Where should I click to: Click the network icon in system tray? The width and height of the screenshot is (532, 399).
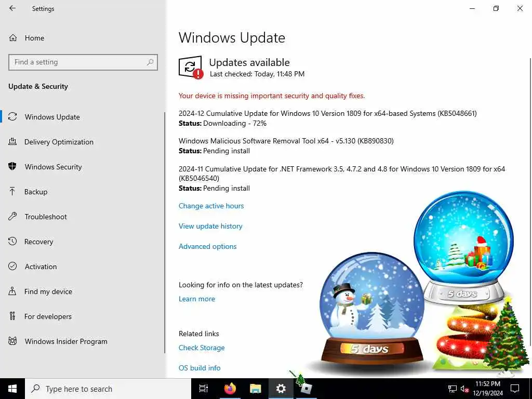tap(453, 389)
